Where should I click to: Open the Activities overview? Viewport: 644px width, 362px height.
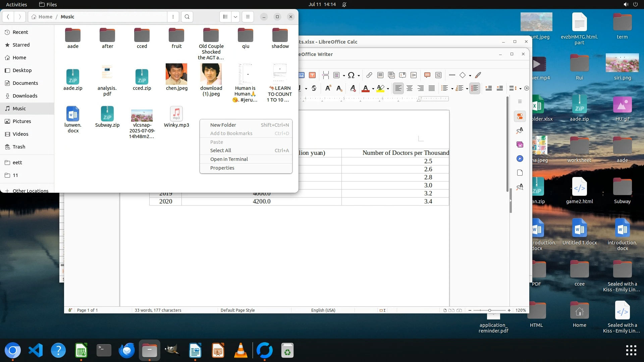16,4
